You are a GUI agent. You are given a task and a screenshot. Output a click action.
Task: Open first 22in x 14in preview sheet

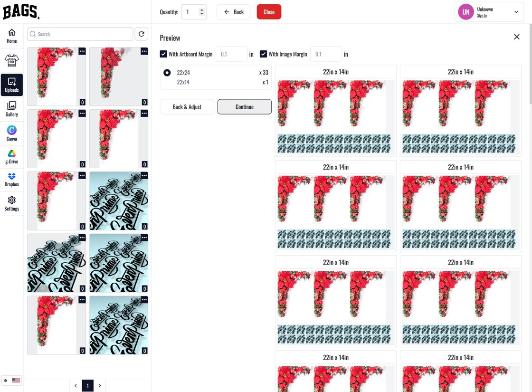coord(335,111)
